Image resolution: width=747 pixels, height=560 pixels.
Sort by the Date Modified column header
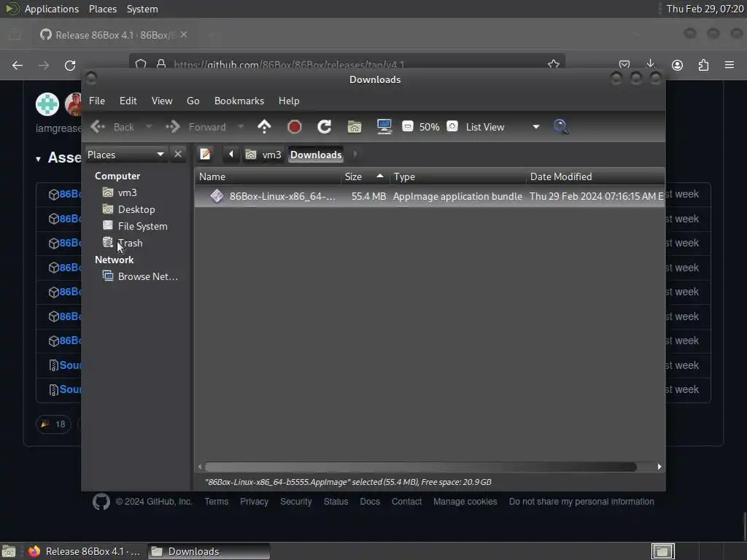point(595,176)
